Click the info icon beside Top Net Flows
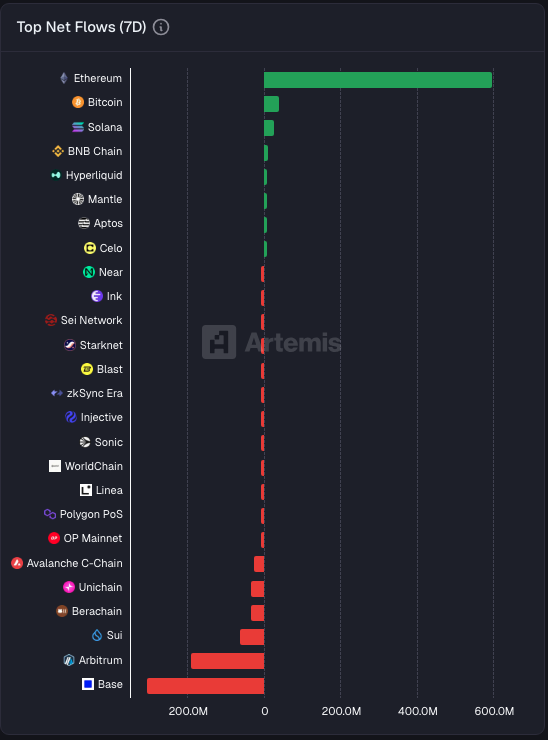This screenshot has height=740, width=548. click(x=161, y=27)
